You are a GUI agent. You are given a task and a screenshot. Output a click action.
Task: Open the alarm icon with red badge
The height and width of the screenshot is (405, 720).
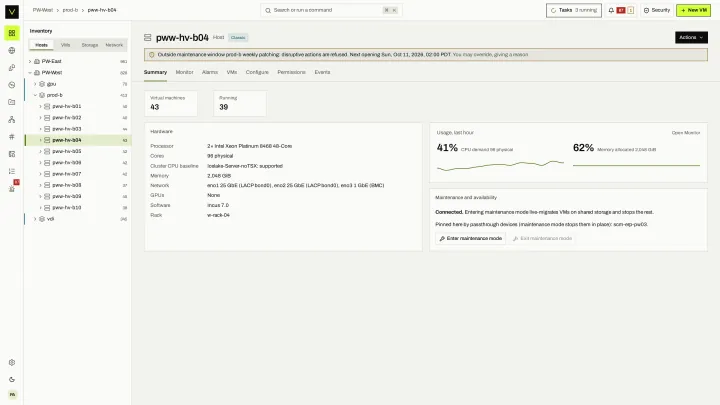[x=12, y=188]
